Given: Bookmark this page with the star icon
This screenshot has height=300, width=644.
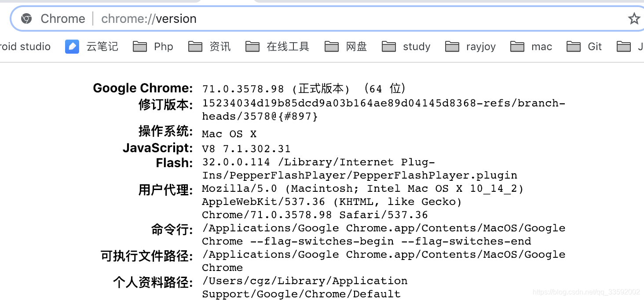Looking at the screenshot, I should (634, 18).
